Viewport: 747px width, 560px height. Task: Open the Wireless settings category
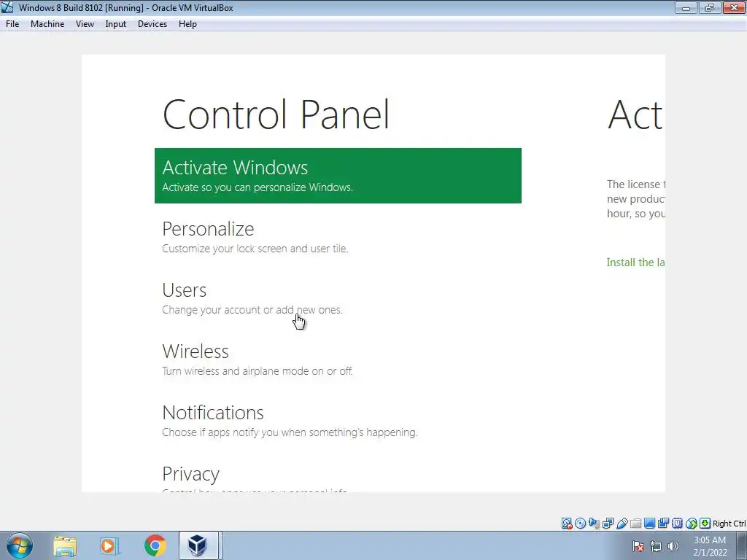click(x=338, y=359)
